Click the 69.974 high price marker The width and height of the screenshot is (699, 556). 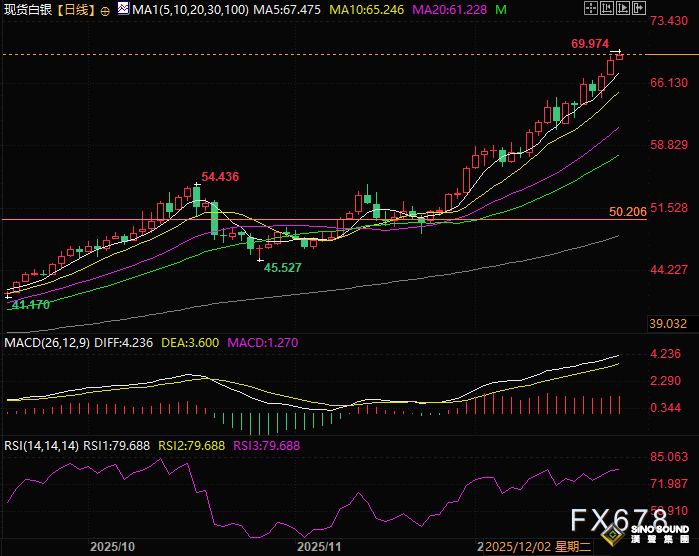(589, 44)
